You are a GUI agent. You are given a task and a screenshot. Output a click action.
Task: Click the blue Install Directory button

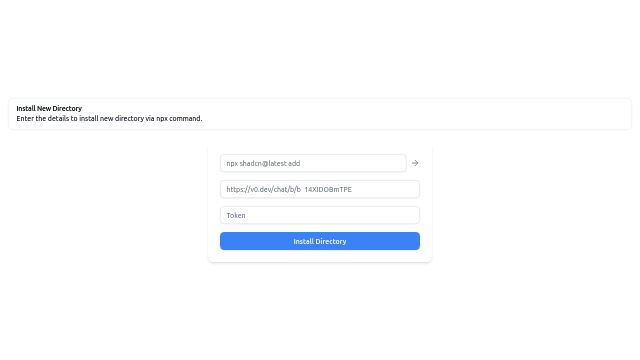[320, 241]
